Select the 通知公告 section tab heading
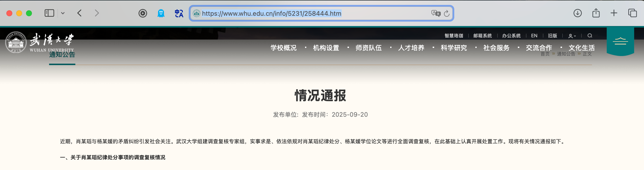 pyautogui.click(x=62, y=55)
